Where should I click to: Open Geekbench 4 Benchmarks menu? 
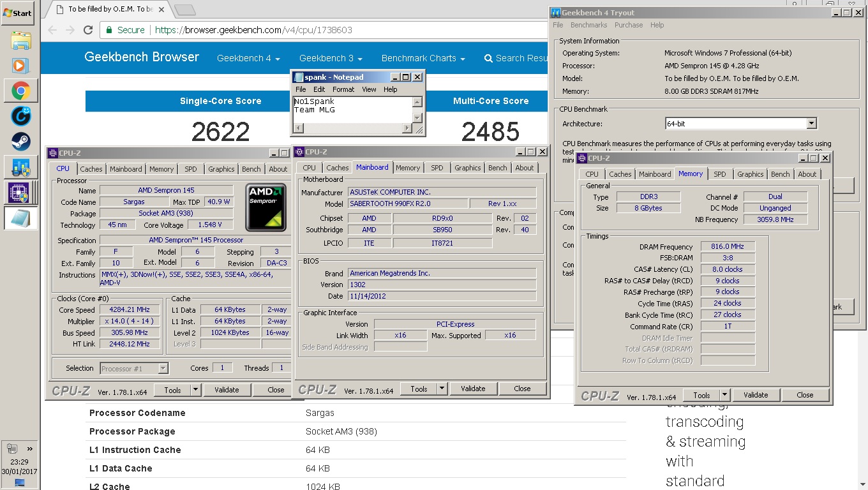588,25
